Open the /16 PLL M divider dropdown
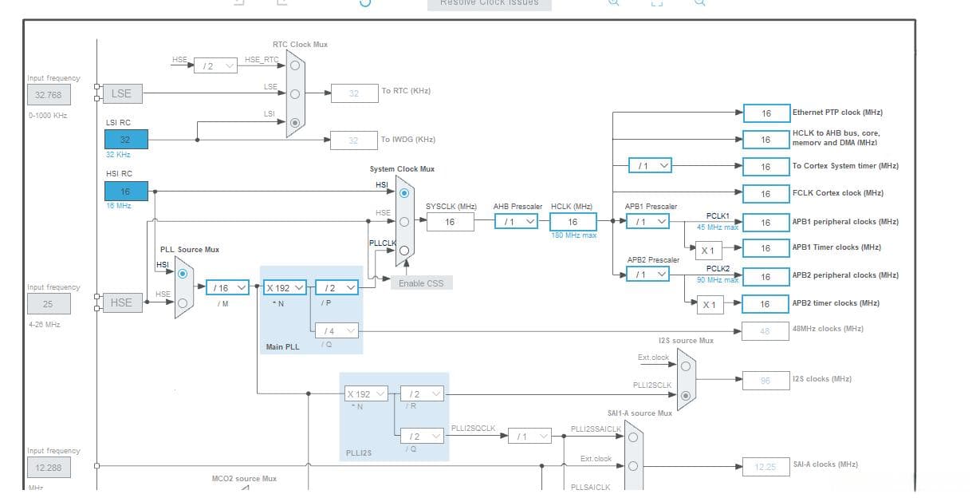 227,287
